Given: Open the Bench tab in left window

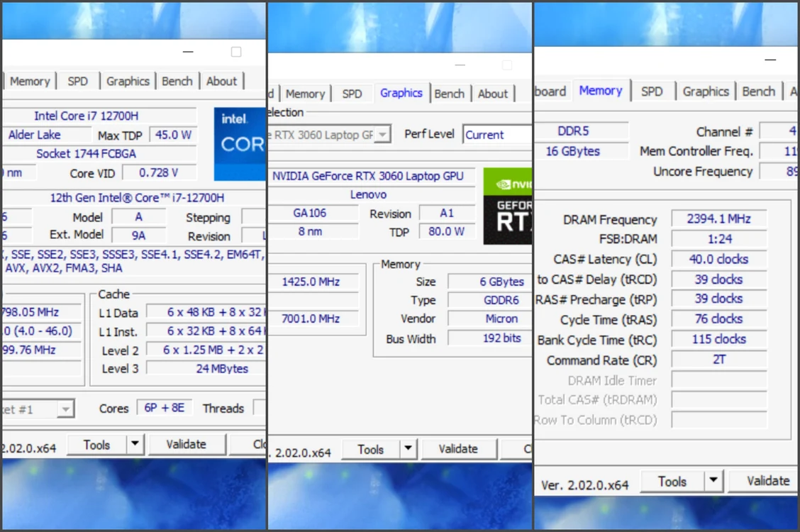Looking at the screenshot, I should point(177,81).
